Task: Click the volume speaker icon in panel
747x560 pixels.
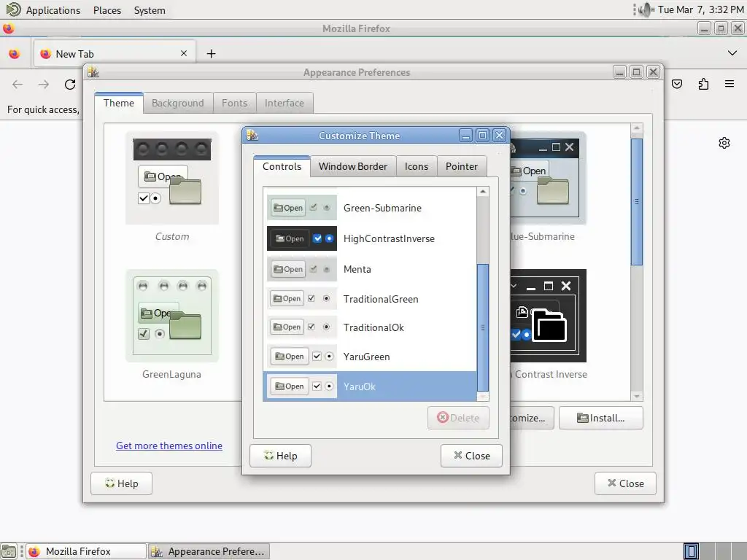Action: point(646,10)
